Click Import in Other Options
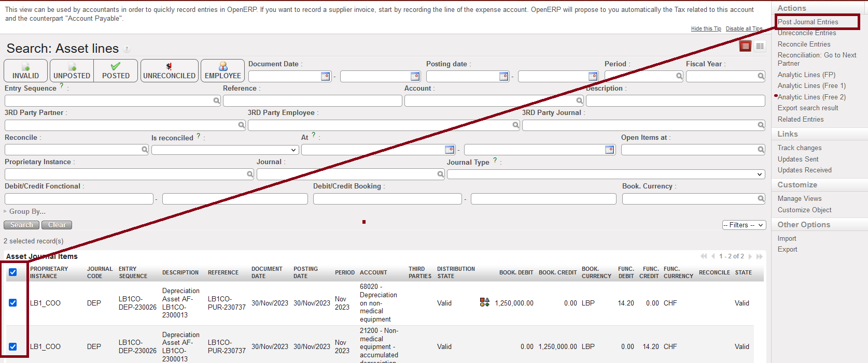This screenshot has width=868, height=363. 787,238
